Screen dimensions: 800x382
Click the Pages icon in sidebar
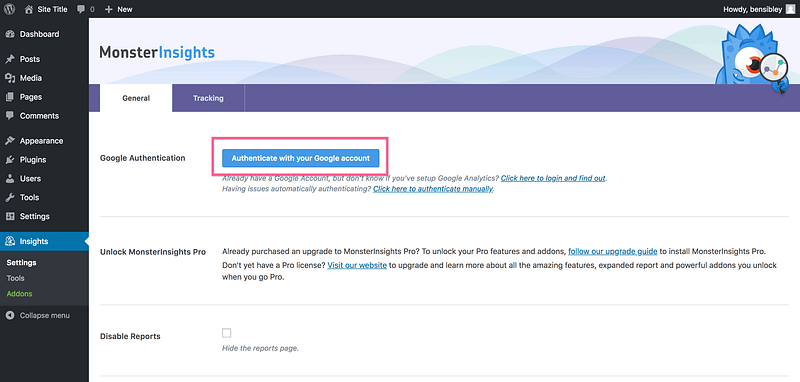(10, 97)
